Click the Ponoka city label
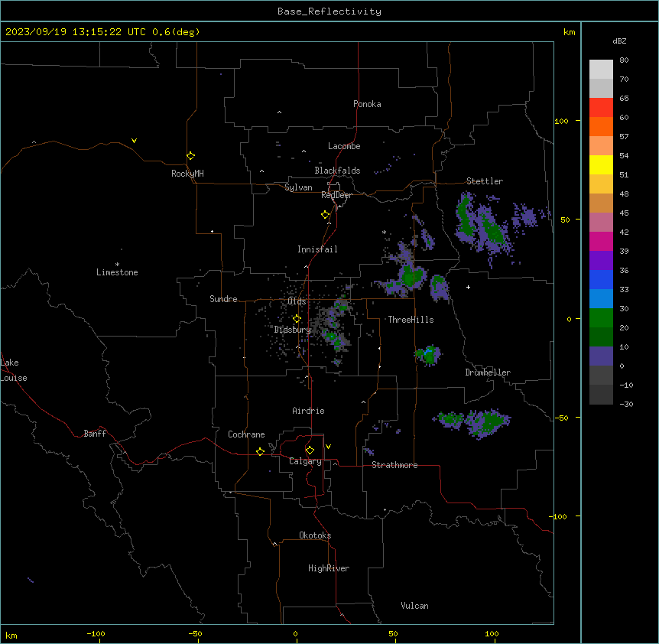Viewport: 659px width, 644px height. pyautogui.click(x=367, y=104)
